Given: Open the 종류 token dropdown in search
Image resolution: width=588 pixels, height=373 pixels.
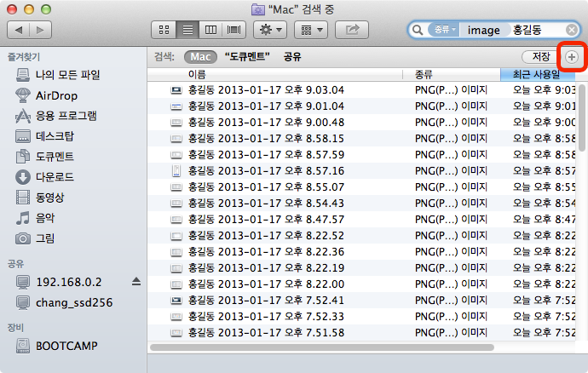Looking at the screenshot, I should 444,30.
